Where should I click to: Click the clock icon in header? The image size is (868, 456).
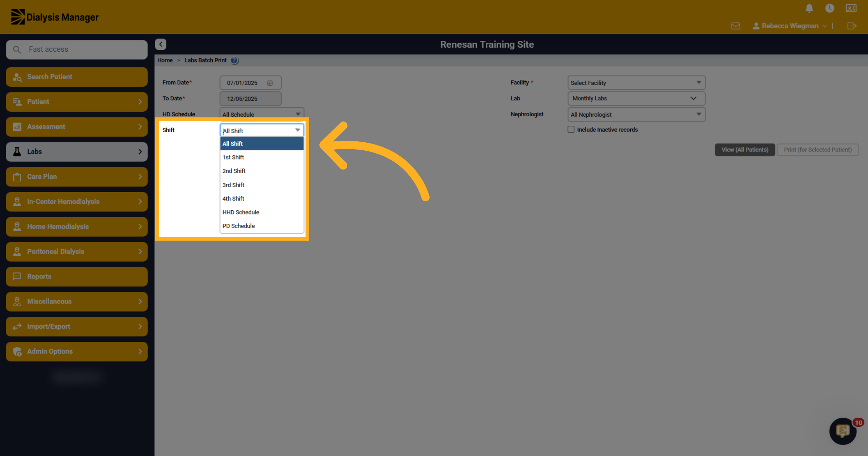coord(830,8)
